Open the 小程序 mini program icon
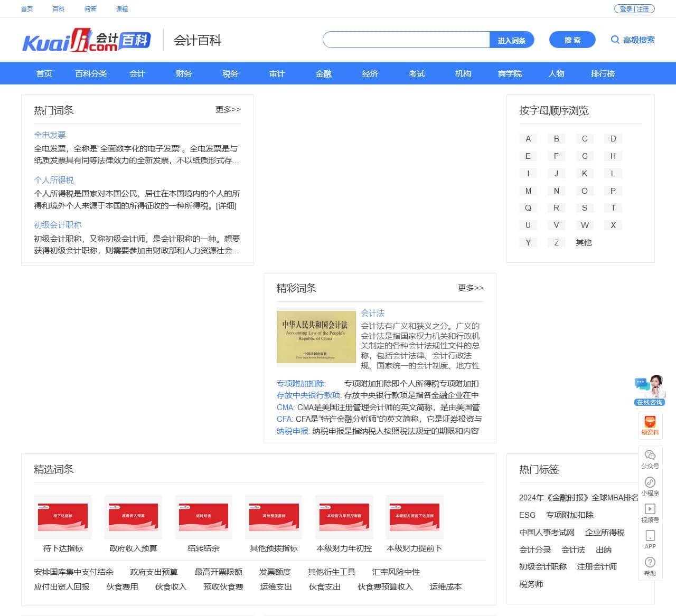This screenshot has width=676, height=616. point(650,482)
